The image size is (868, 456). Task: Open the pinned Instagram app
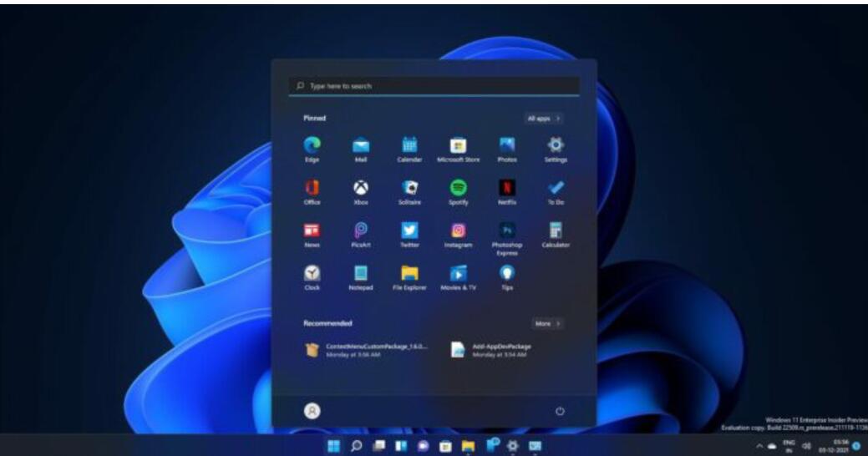point(459,235)
